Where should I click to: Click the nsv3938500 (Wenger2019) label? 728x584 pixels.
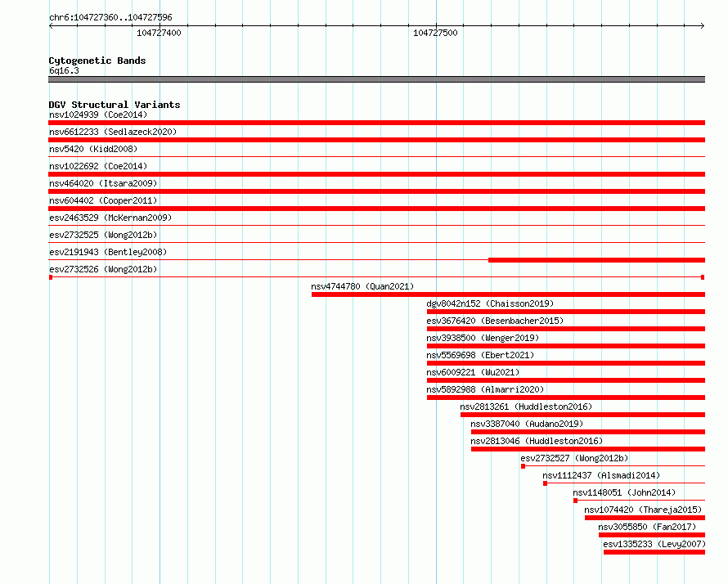tap(483, 338)
